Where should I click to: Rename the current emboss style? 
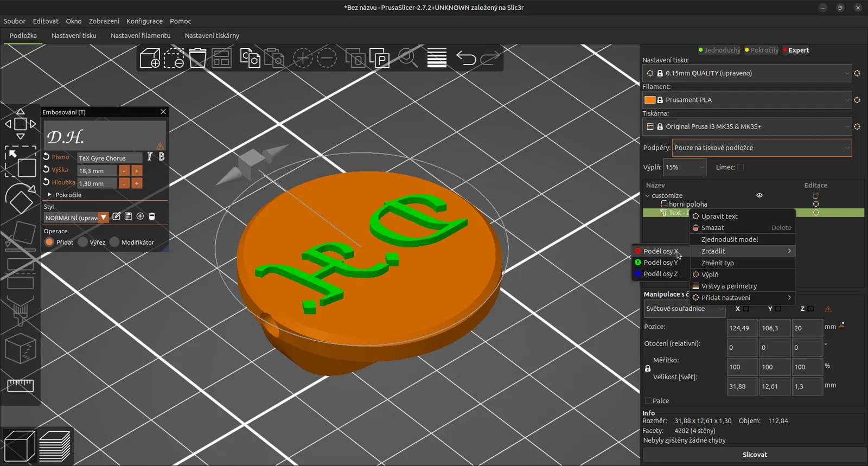point(116,216)
